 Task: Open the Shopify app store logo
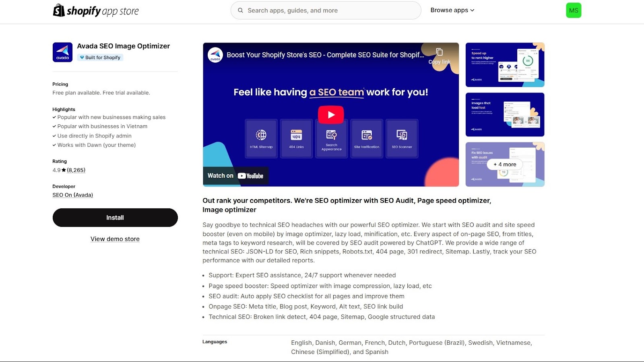coord(96,10)
